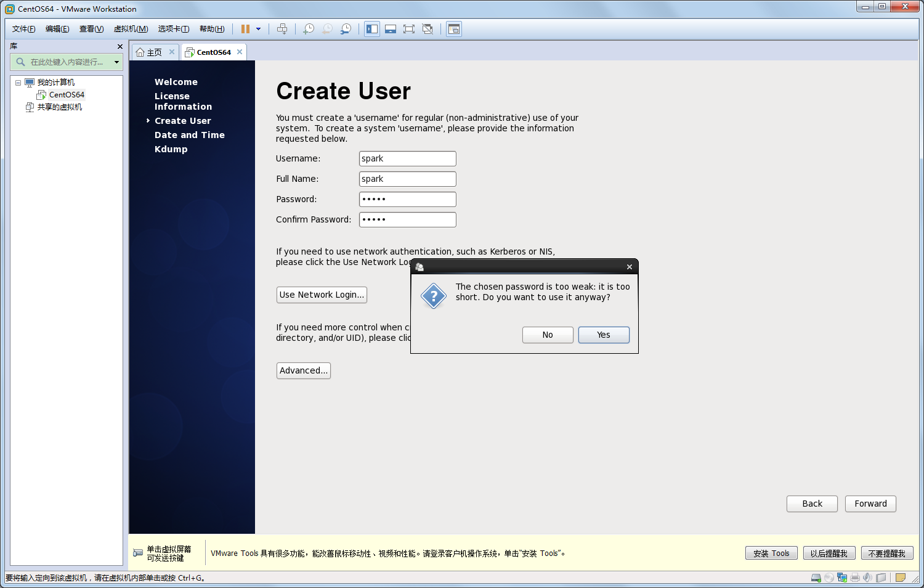Click License Information in the setup sidebar

pos(183,101)
